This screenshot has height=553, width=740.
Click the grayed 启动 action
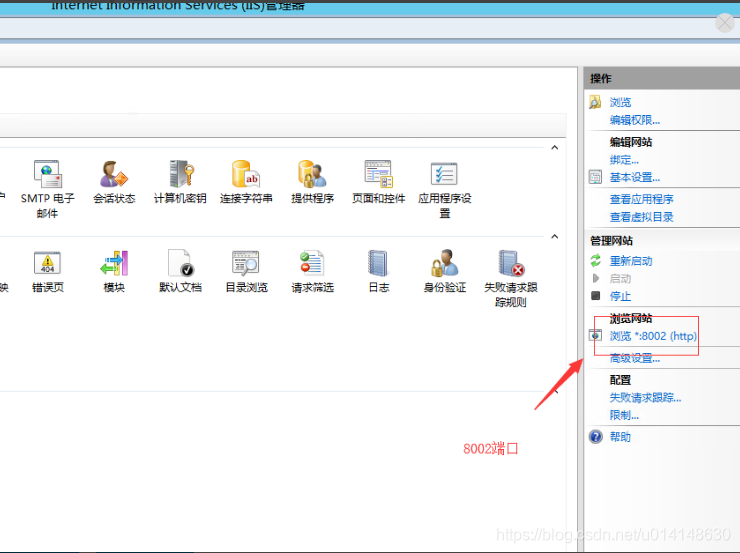pos(620,279)
